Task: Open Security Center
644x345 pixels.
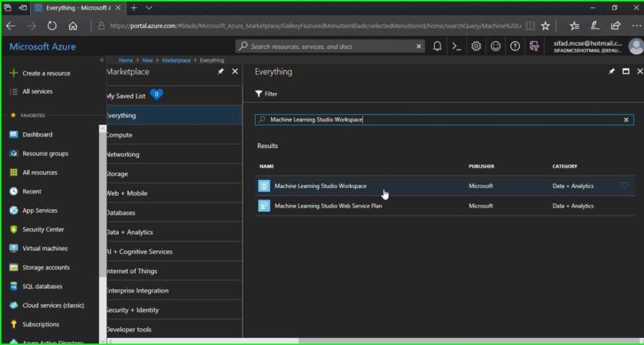Action: (x=37, y=229)
